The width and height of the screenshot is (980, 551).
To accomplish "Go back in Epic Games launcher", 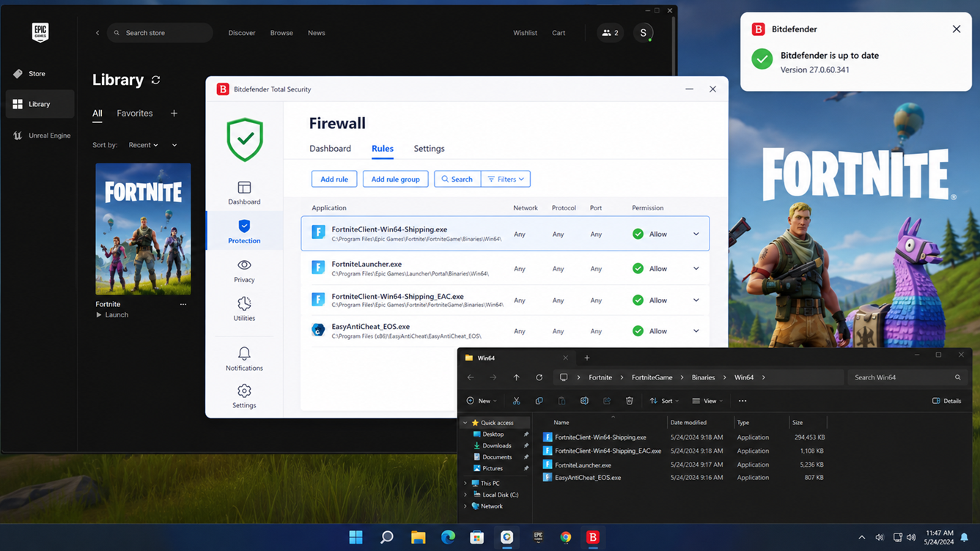I will coord(97,33).
